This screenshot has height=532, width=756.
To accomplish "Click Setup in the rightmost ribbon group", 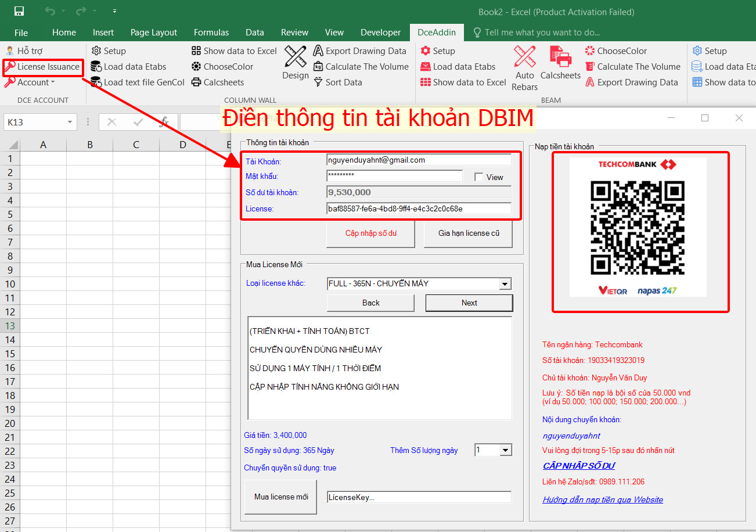I will pos(709,51).
